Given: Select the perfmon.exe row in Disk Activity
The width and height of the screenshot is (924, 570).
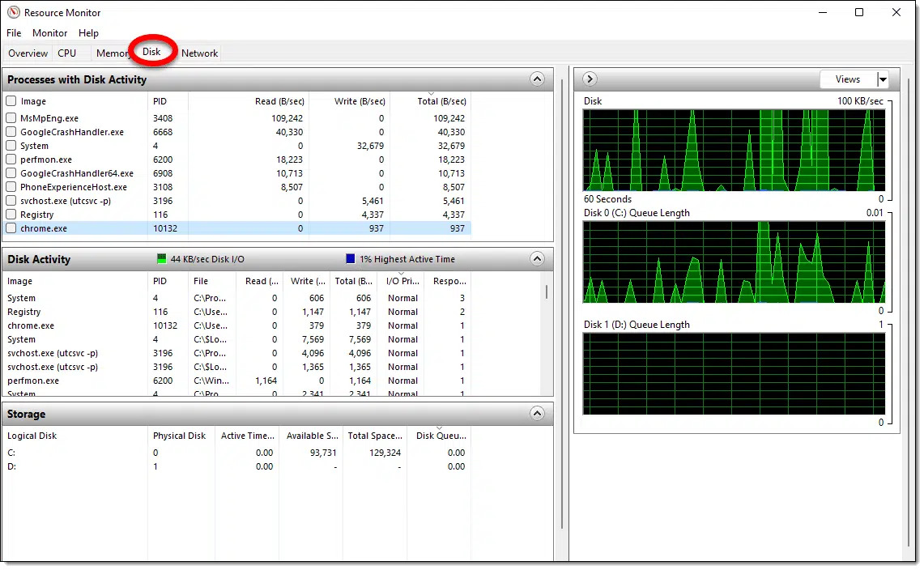Looking at the screenshot, I should pos(239,381).
